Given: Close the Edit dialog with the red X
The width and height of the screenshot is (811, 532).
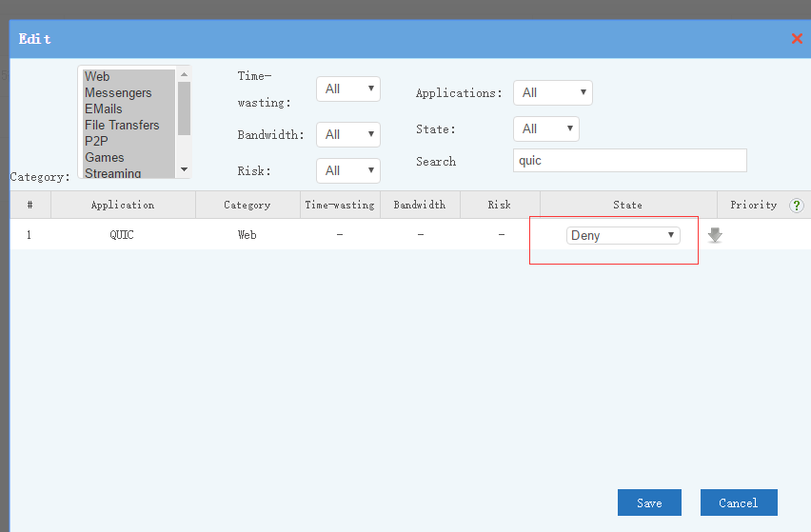Looking at the screenshot, I should point(797,38).
